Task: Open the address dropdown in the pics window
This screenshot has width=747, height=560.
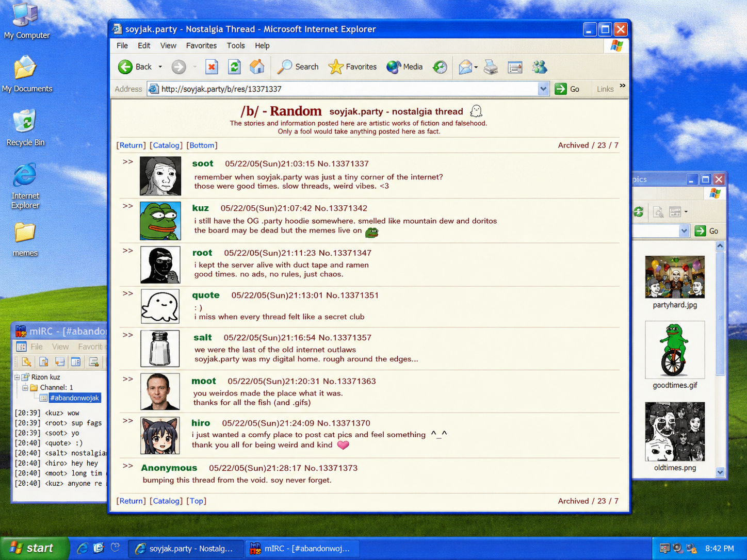Action: coord(684,231)
